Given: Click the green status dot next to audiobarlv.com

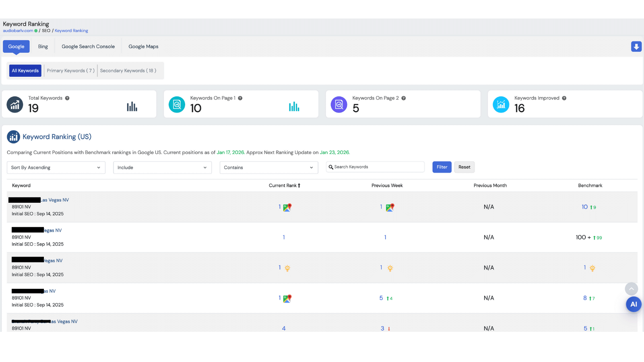Looking at the screenshot, I should [x=36, y=31].
